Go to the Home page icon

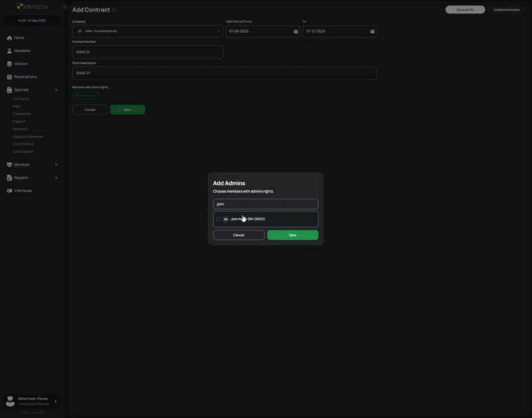pos(9,38)
